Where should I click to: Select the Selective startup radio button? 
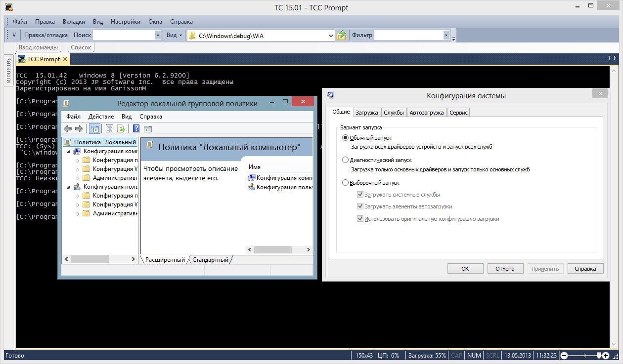tap(345, 183)
